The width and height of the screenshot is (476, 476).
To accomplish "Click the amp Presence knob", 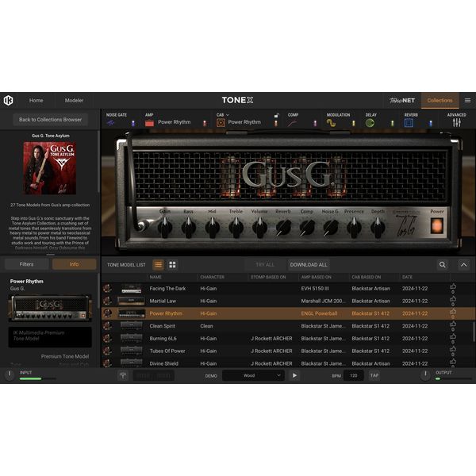I will point(354,228).
